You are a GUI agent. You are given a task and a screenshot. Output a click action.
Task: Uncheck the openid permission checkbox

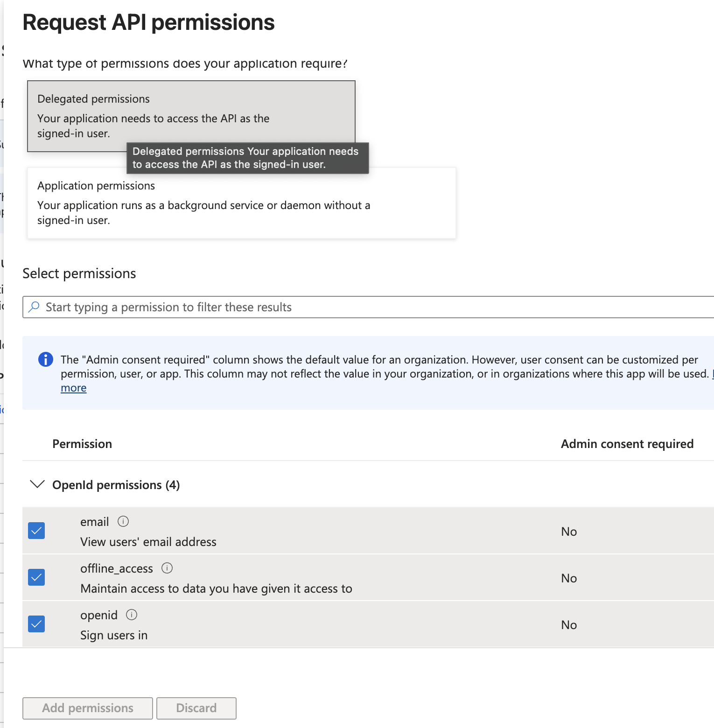36,624
